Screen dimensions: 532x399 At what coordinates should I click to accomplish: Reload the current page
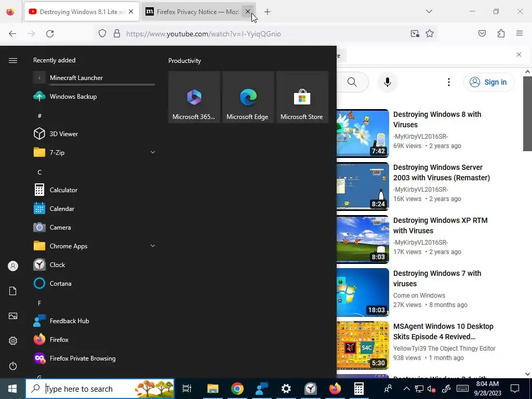coord(50,34)
